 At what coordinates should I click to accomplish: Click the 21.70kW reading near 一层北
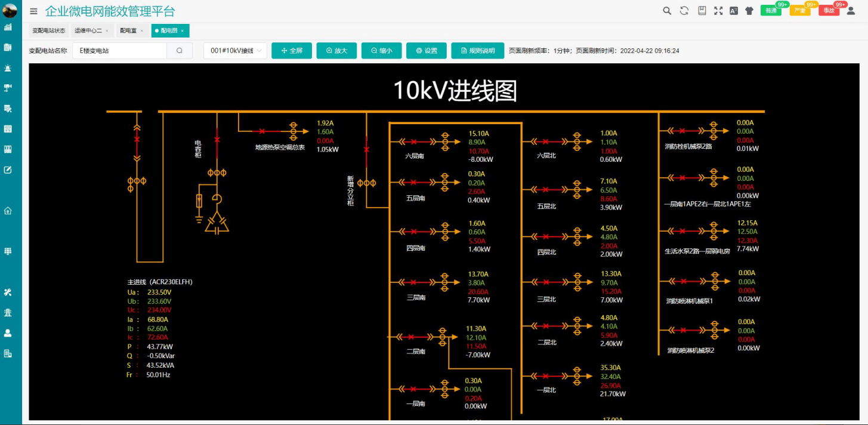613,394
